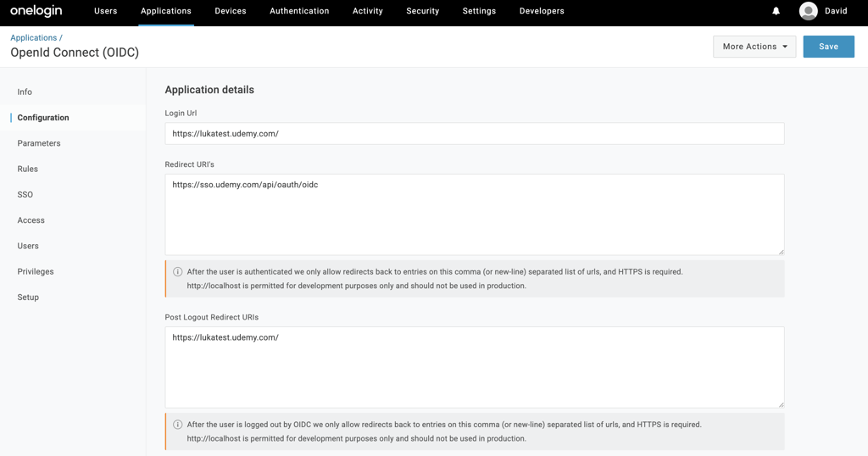This screenshot has height=456, width=868.
Task: Open the Security top menu
Action: 422,11
